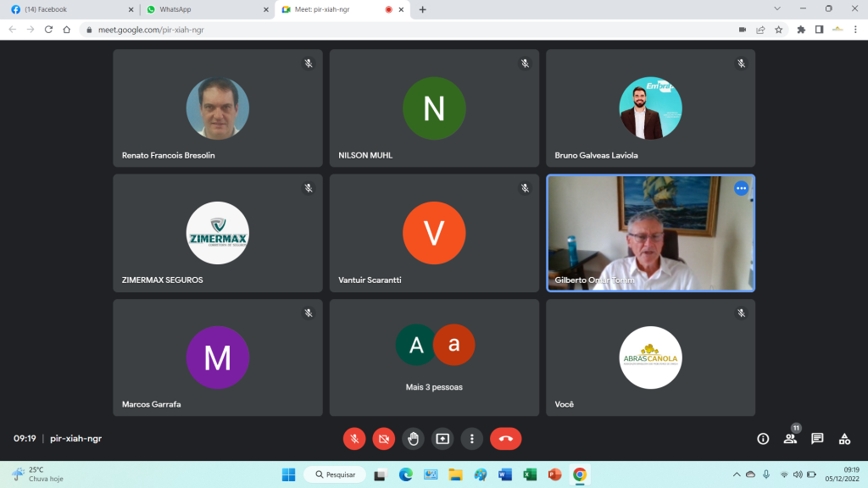
Task: Raise hand in the meeting
Action: [413, 439]
